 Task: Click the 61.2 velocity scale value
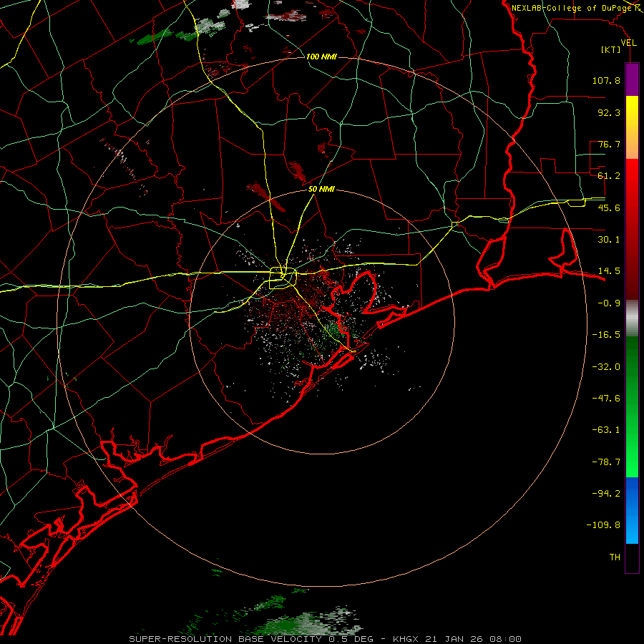point(609,176)
